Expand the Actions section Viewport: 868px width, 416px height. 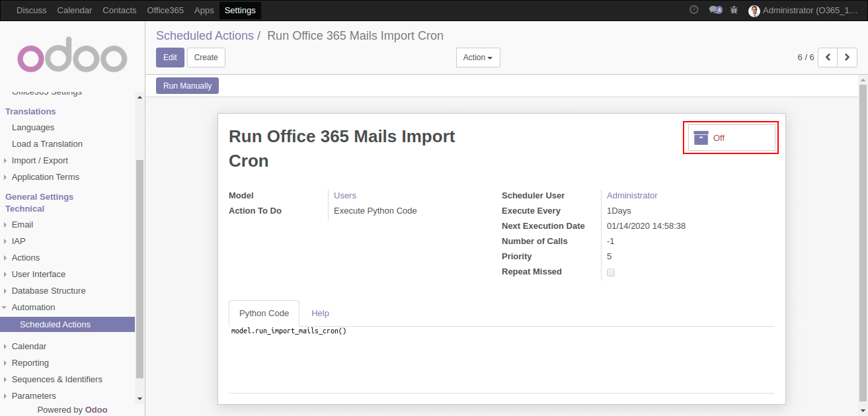[26, 258]
